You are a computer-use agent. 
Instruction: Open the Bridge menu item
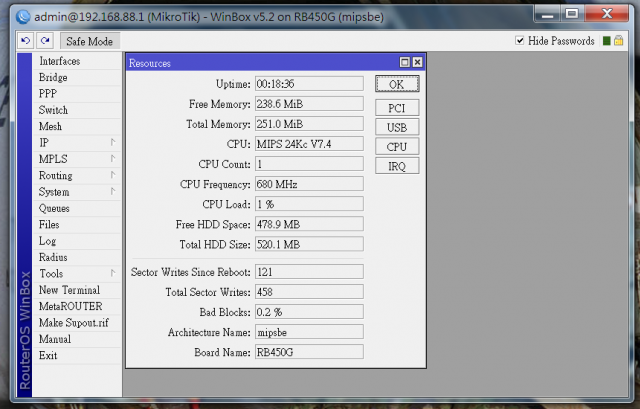coord(77,78)
